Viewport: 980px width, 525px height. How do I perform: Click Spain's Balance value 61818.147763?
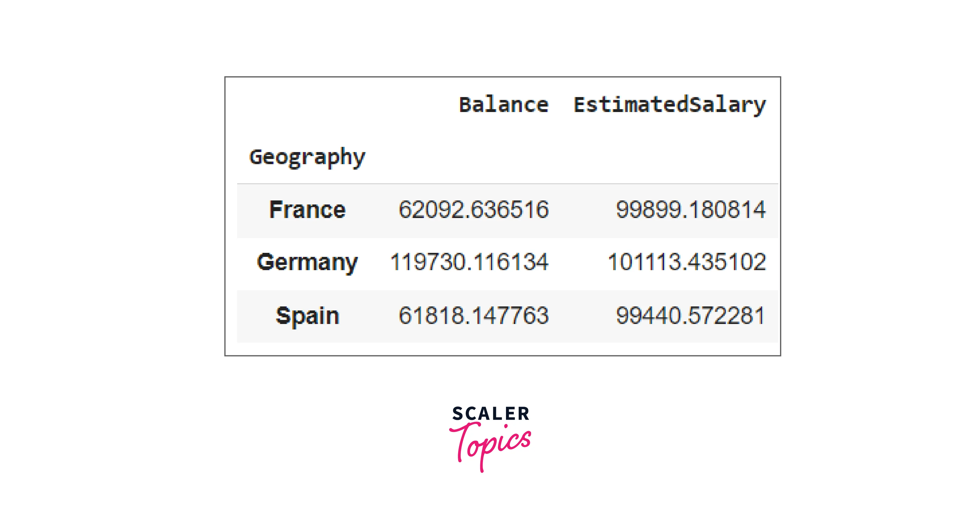click(x=473, y=316)
